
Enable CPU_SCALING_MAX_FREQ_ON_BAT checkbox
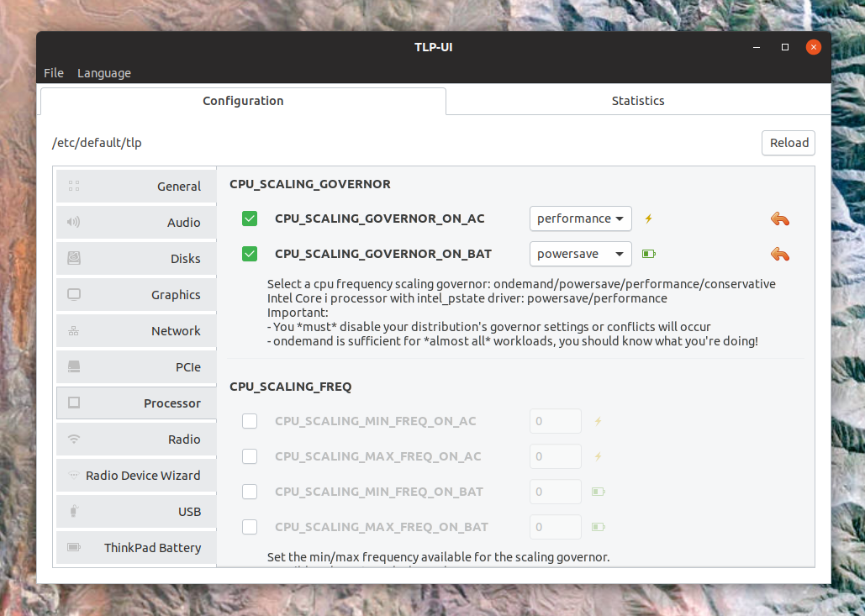(250, 527)
